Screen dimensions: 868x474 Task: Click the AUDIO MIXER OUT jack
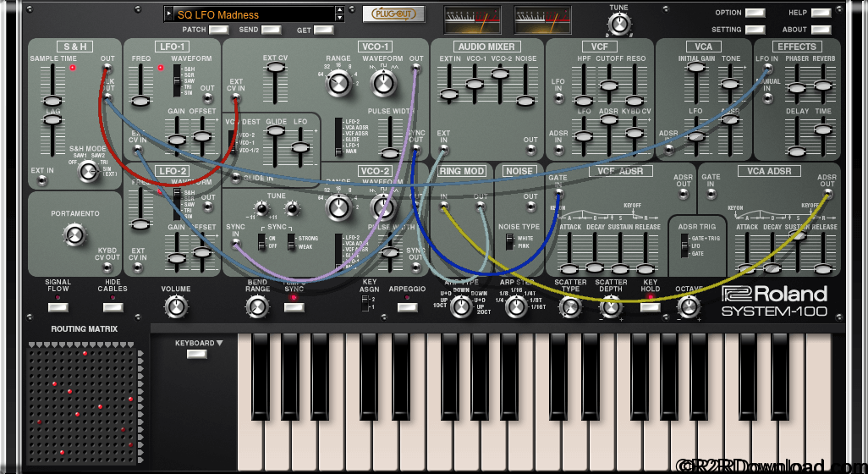click(x=531, y=150)
